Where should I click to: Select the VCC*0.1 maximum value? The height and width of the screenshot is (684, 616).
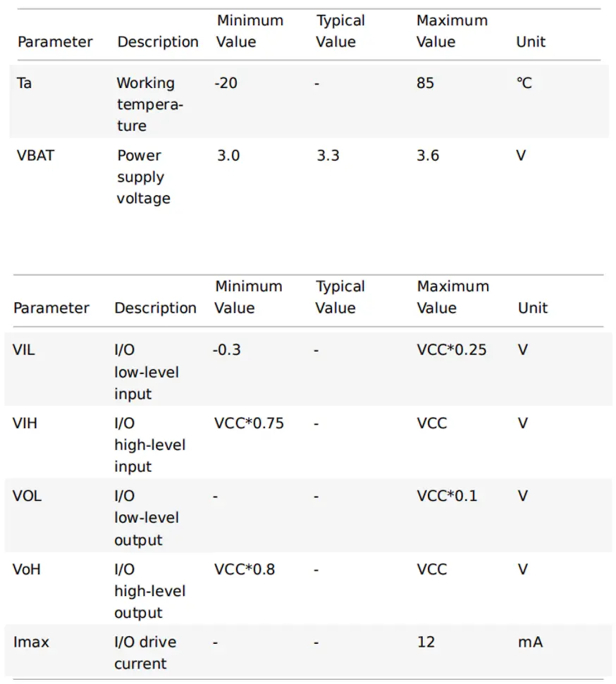[x=447, y=496]
